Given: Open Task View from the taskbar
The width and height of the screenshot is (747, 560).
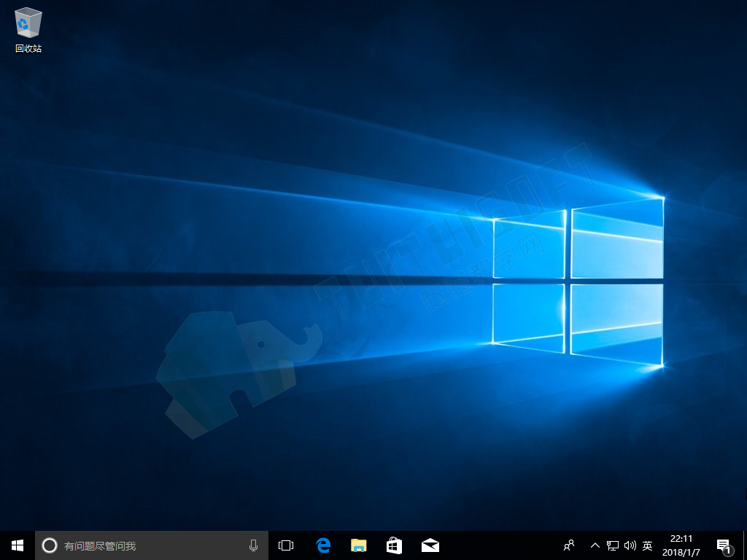Looking at the screenshot, I should [x=286, y=545].
